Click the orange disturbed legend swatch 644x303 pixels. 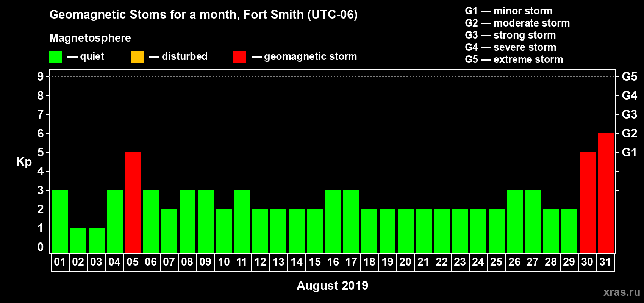click(x=137, y=57)
